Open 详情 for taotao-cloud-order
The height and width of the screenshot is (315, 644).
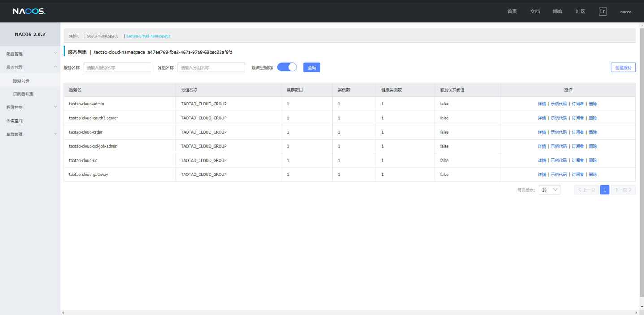[x=542, y=132]
